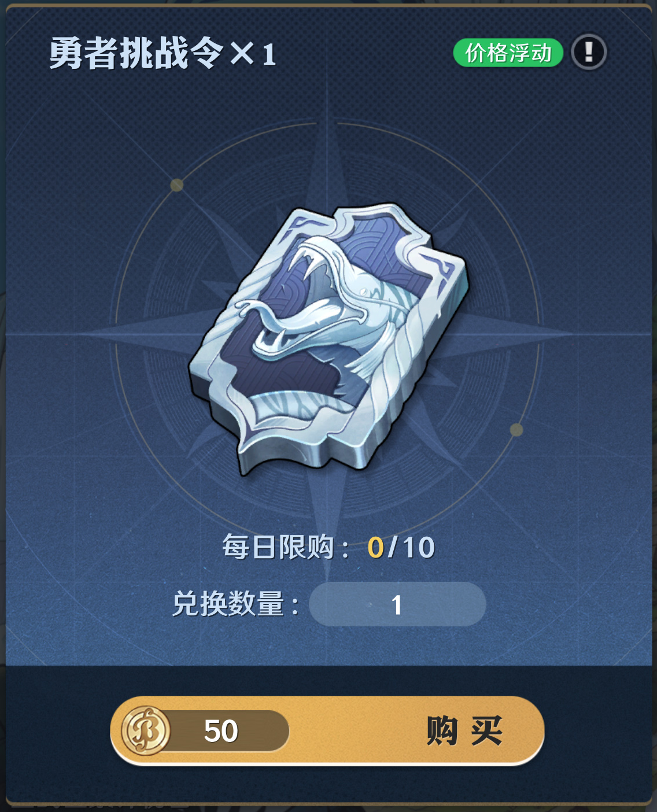Click the upper-left gold dot on compass ring
Viewport: 657px width, 812px height.
point(176,184)
